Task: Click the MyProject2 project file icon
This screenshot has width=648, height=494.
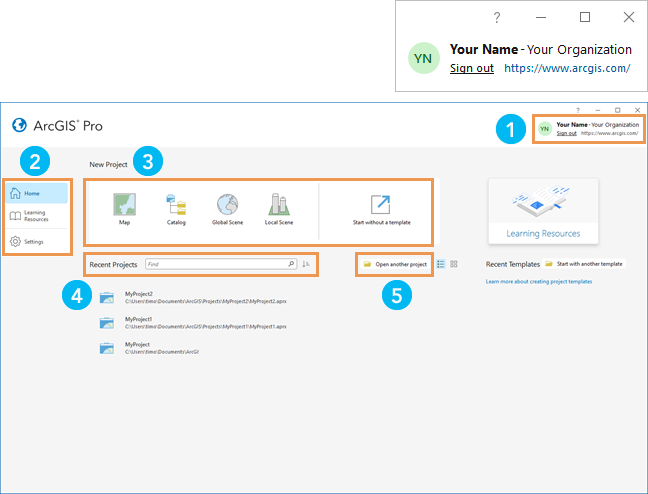Action: pyautogui.click(x=107, y=298)
